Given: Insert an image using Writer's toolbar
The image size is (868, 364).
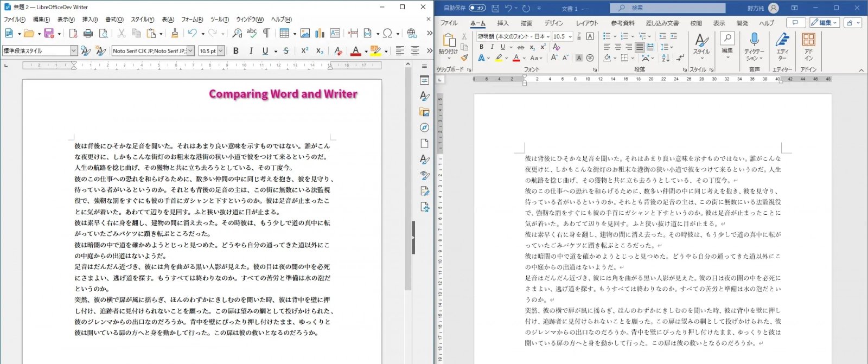Looking at the screenshot, I should [305, 34].
